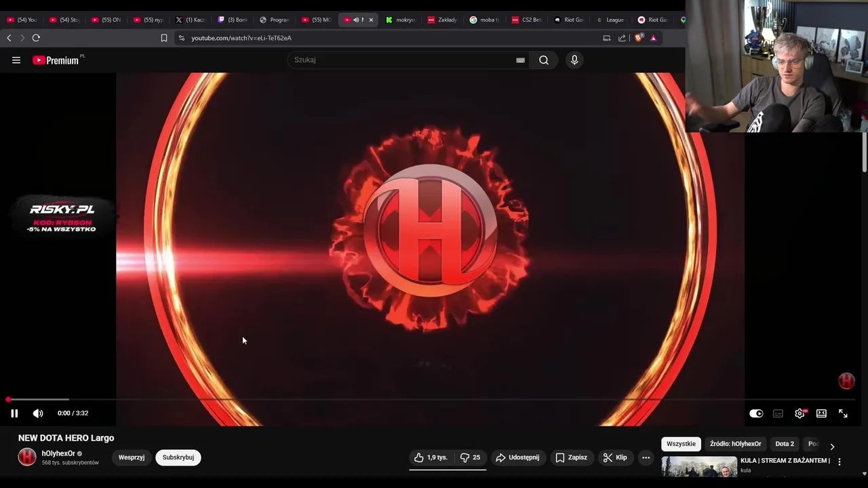Click the Wesprzyj button
The image size is (868, 488).
132,457
